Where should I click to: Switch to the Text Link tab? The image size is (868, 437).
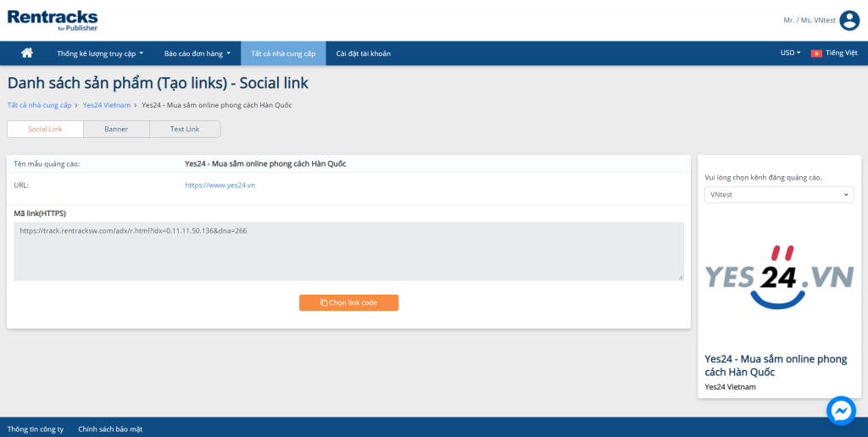point(185,129)
